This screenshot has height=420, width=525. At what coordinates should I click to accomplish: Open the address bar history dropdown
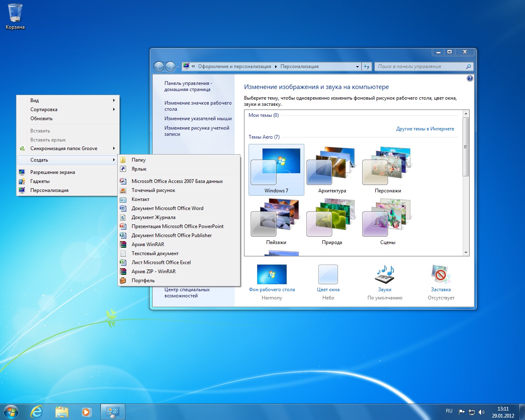coord(357,66)
